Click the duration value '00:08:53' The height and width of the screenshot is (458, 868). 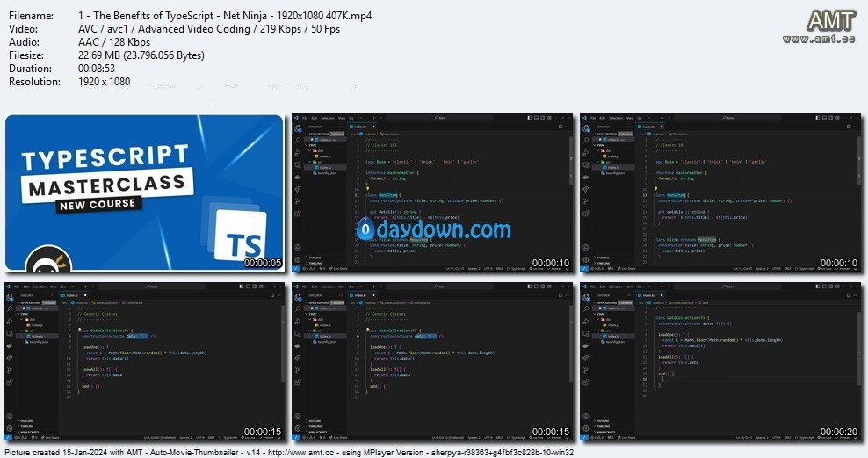click(97, 69)
